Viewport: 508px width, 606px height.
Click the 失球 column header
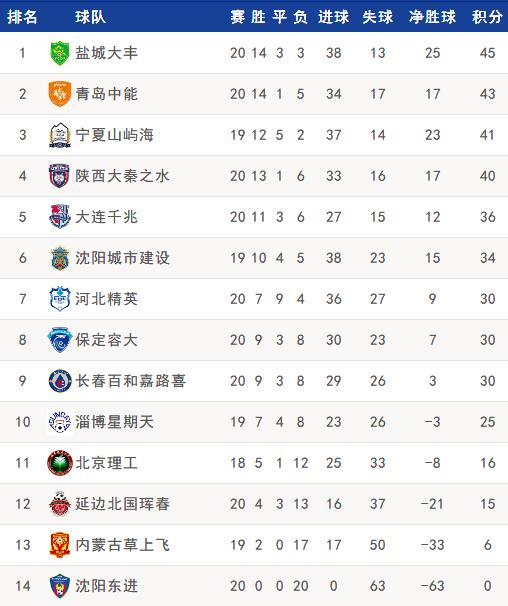tap(377, 17)
